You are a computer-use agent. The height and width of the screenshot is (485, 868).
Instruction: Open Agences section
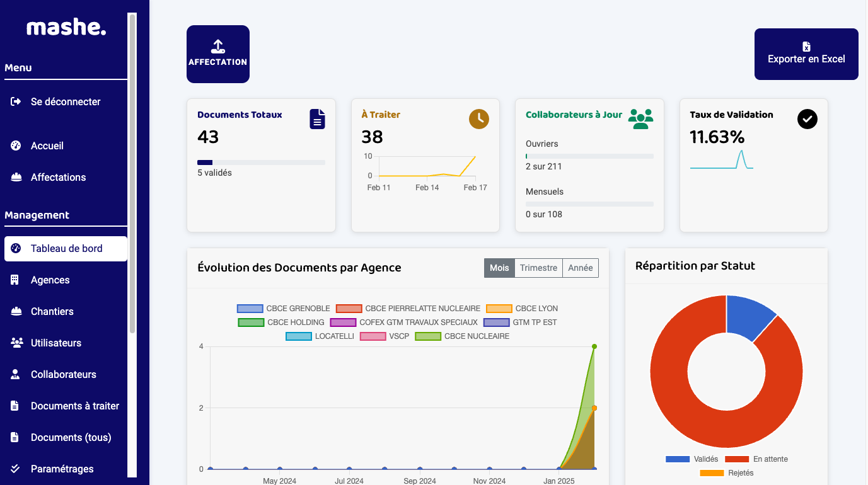pyautogui.click(x=66, y=280)
